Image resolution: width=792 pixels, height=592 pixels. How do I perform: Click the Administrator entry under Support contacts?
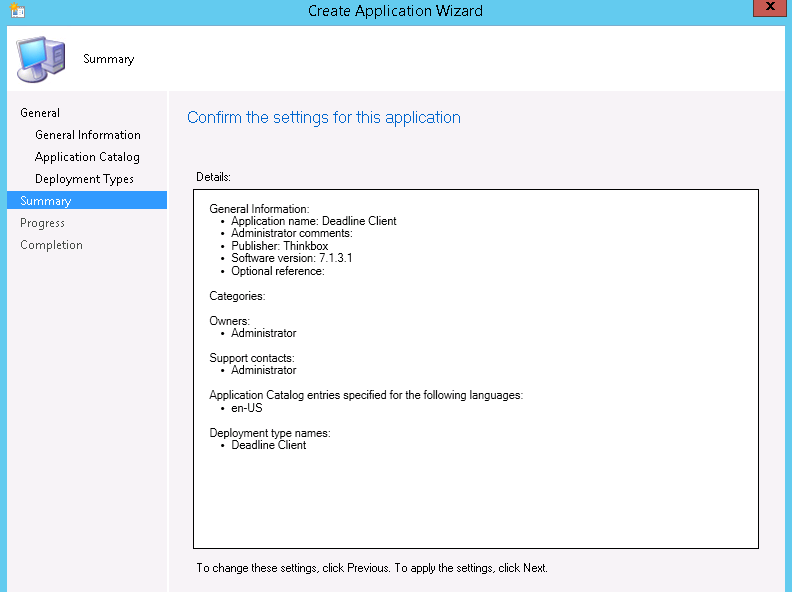coord(263,370)
